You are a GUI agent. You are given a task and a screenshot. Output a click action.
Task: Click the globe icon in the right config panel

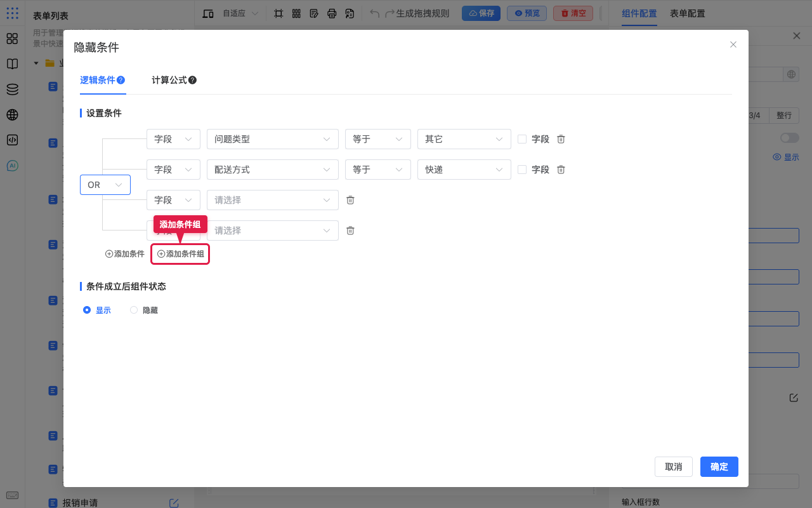(x=791, y=74)
